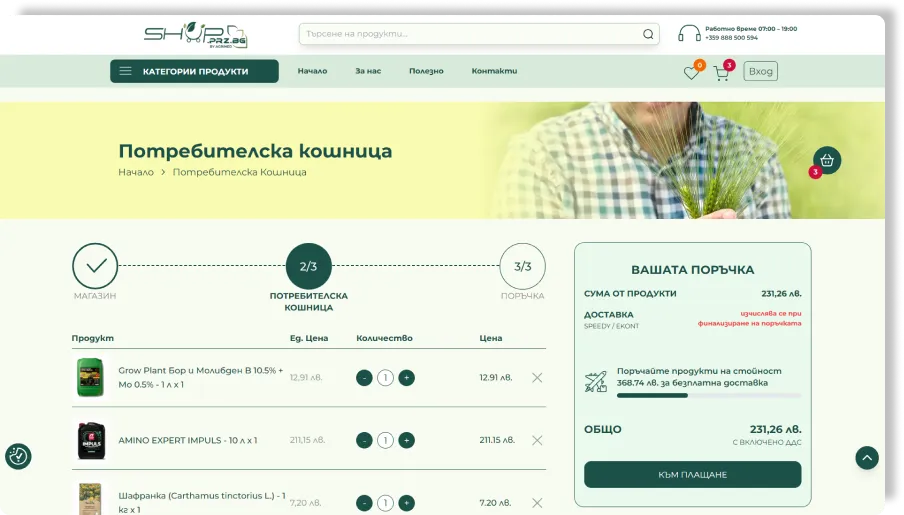Click the Вход login button

pos(760,71)
